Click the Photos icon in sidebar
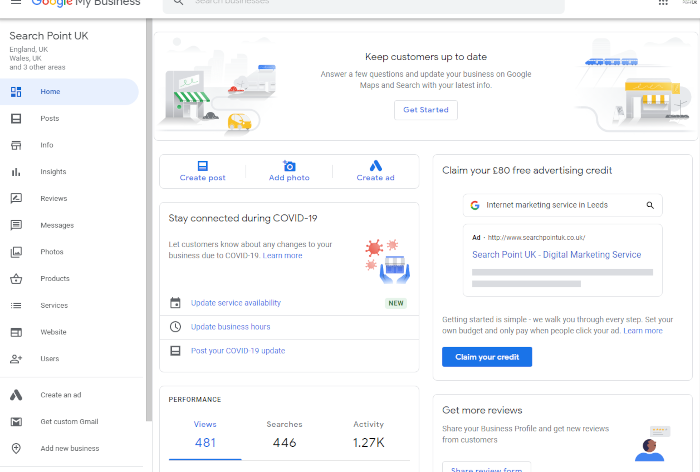Screen dimensions: 700x472 pyautogui.click(x=16, y=252)
